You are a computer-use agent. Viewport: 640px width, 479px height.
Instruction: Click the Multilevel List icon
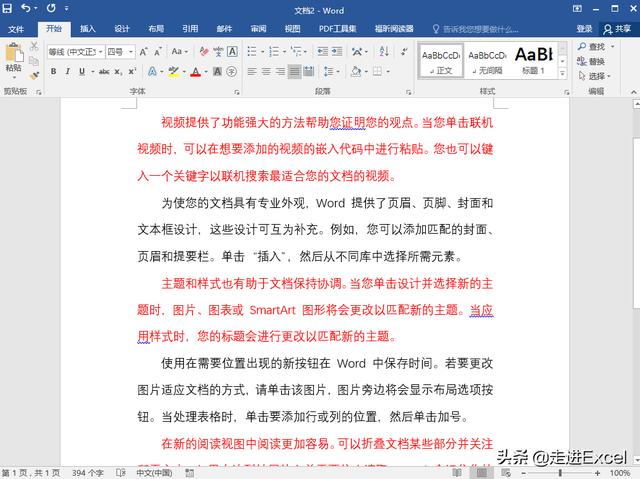296,51
